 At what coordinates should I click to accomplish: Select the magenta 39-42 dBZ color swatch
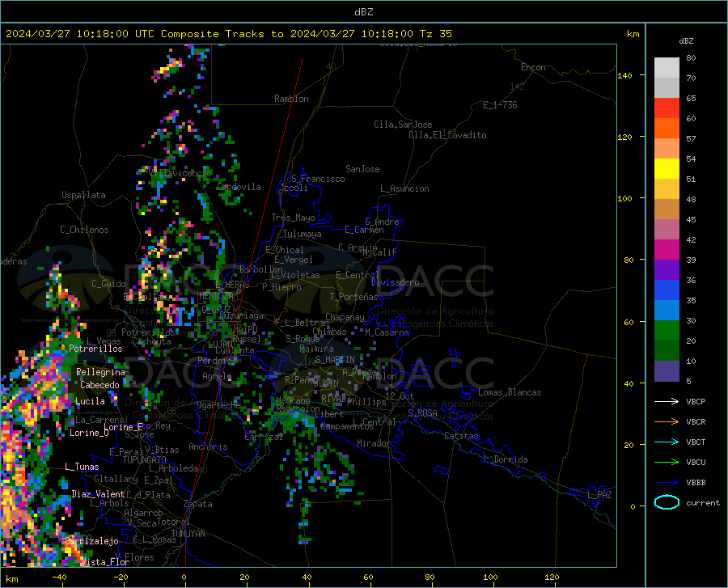pos(667,250)
